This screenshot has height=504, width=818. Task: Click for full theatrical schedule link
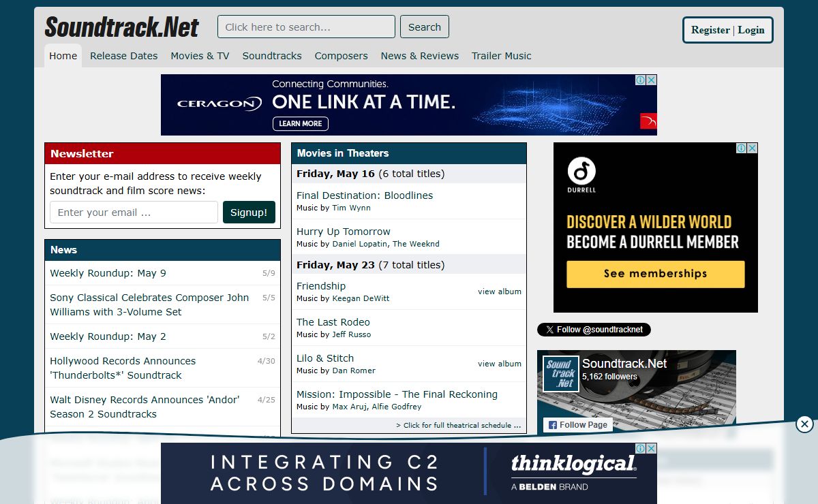point(459,425)
